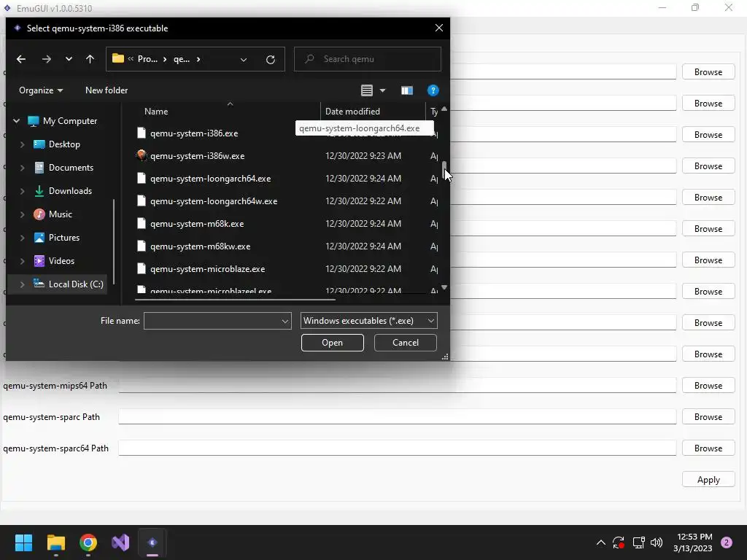Show hidden system tray icons
This screenshot has width=747, height=560.
[x=601, y=542]
